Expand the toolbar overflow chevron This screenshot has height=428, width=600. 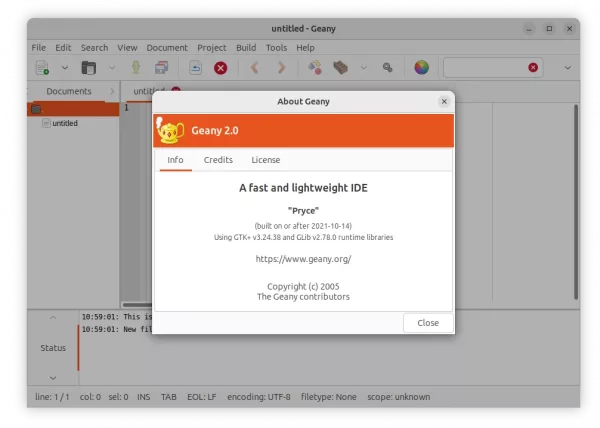click(567, 68)
